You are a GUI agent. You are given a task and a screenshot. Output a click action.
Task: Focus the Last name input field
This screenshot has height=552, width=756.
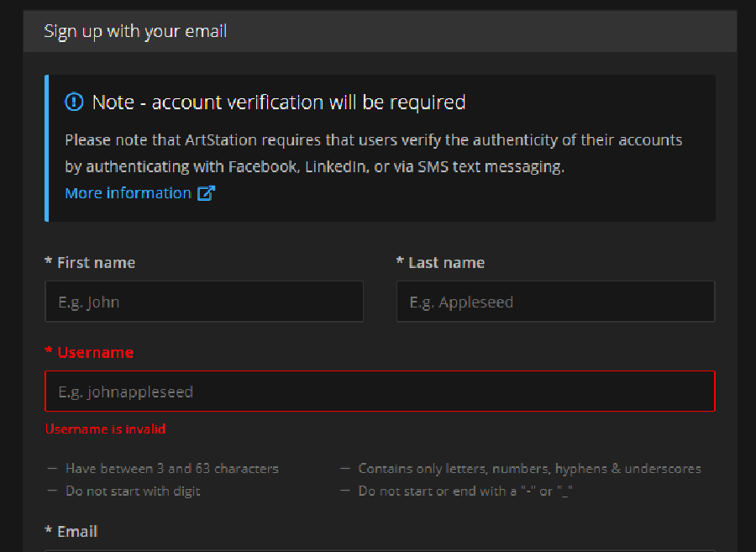pyautogui.click(x=555, y=302)
